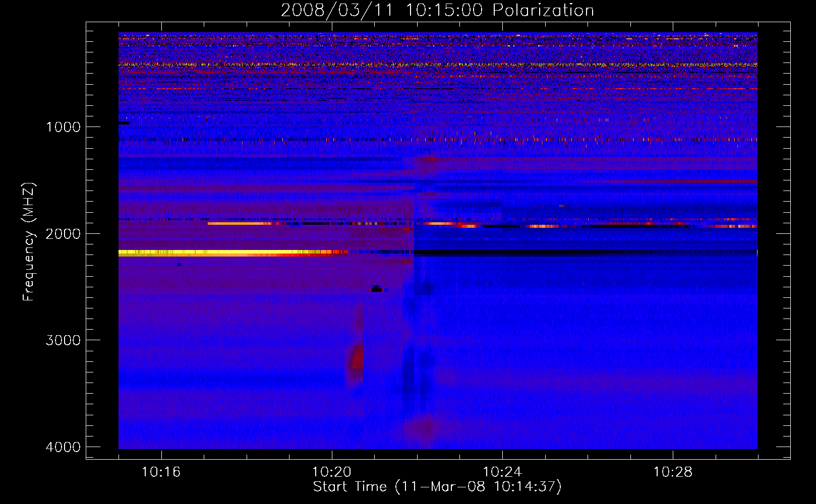Click the 1000 frequency tick label
Image resolution: width=816 pixels, height=504 pixels.
tap(63, 127)
